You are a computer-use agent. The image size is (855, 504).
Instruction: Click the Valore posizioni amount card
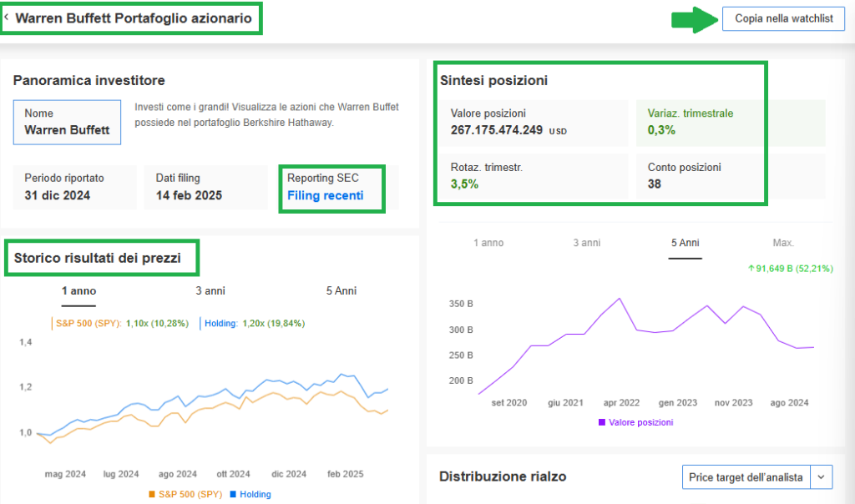pos(534,122)
